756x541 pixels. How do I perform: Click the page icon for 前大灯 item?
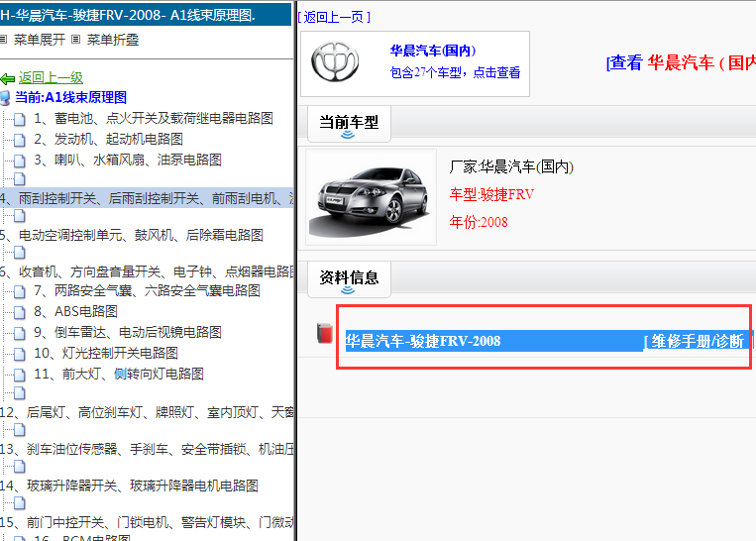tap(19, 375)
